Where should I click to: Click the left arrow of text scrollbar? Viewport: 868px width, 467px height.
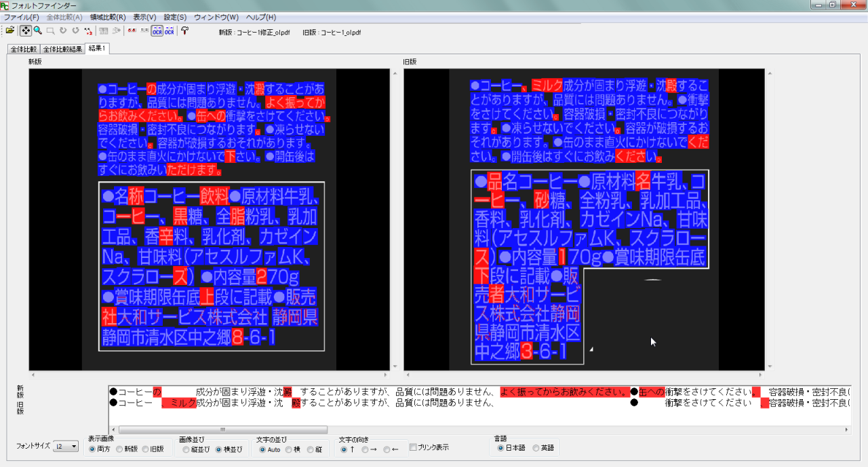tap(113, 430)
